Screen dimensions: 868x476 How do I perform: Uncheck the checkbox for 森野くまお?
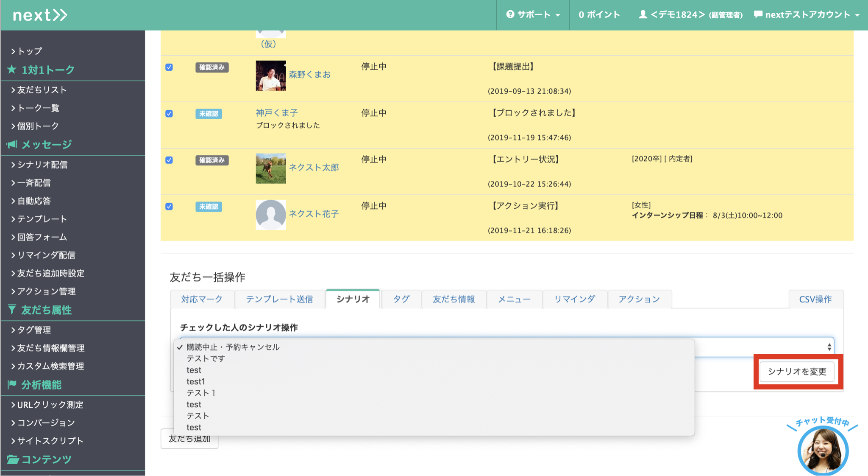tap(169, 67)
